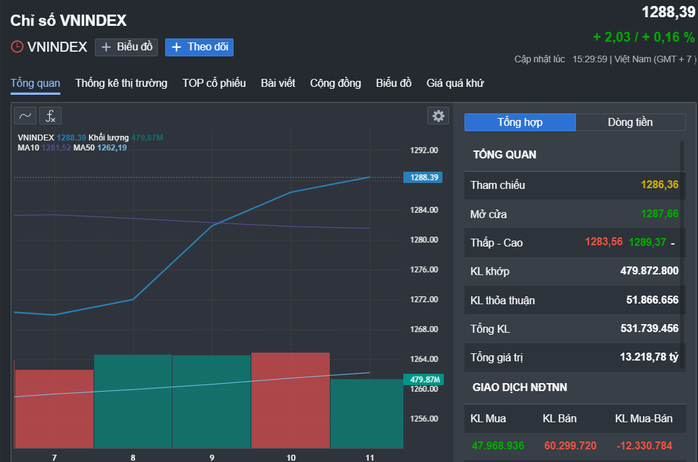Click the Chỉ số VNINDEX page title
The image size is (698, 462).
point(69,20)
